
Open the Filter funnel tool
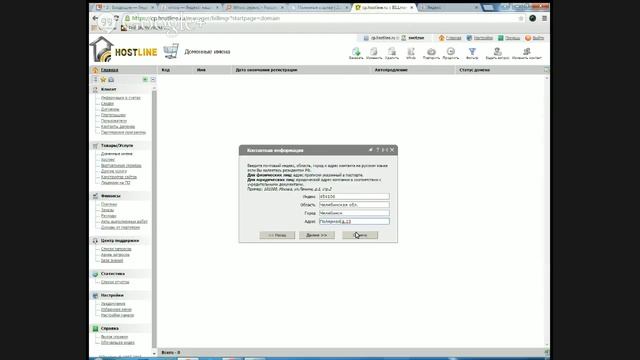point(472,53)
